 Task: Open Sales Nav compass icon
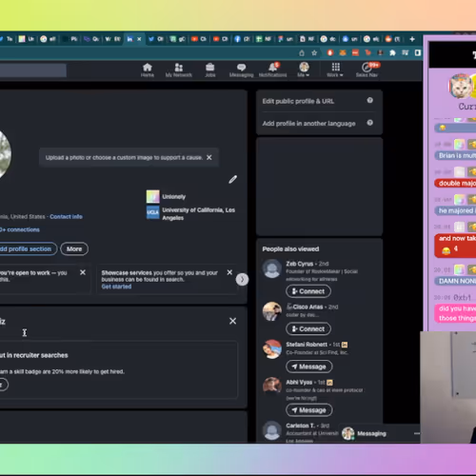[x=367, y=68]
